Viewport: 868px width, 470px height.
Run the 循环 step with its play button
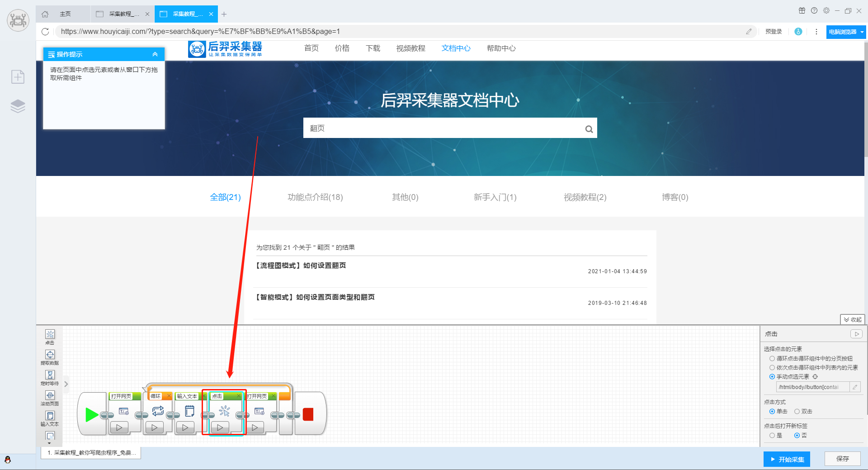coord(155,427)
